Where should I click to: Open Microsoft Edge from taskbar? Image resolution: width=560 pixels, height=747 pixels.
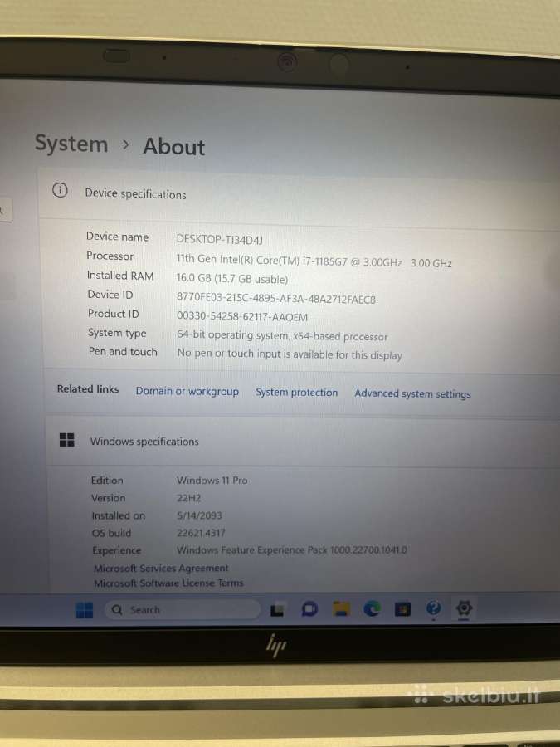click(372, 609)
